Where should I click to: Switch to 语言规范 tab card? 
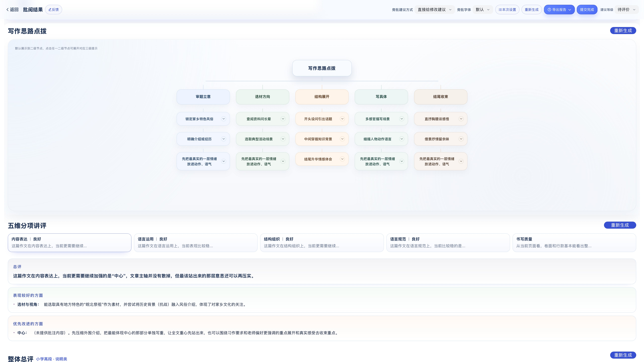[448, 243]
